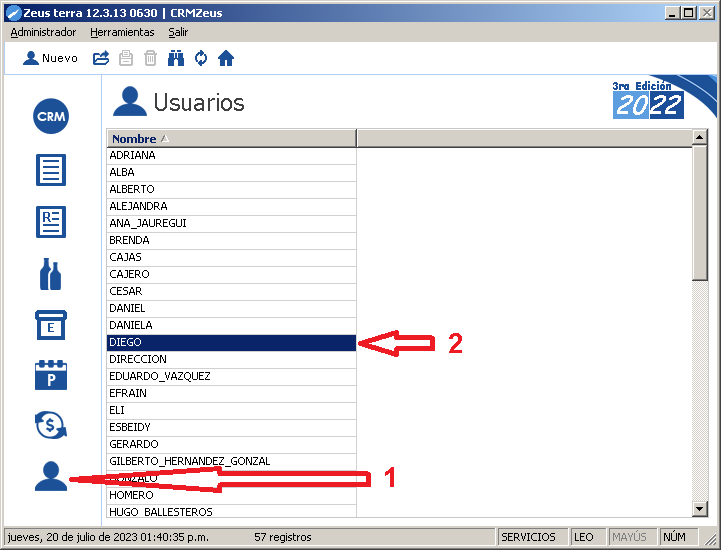Click the date and time status text
The image size is (721, 550).
point(108,537)
